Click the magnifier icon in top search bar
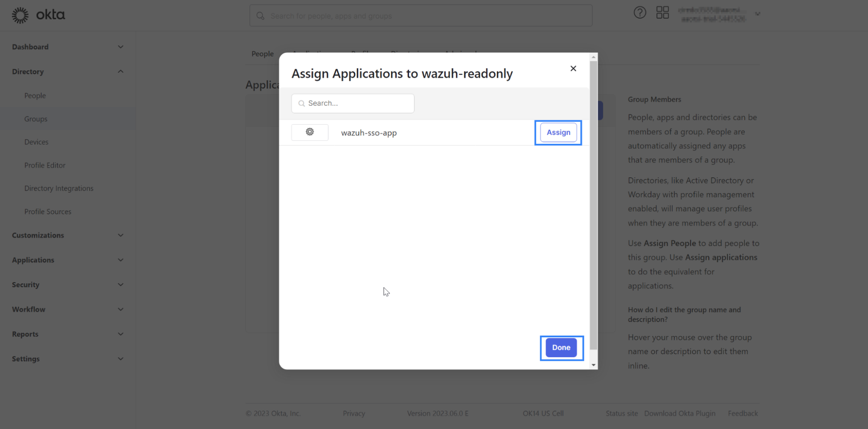 260,16
